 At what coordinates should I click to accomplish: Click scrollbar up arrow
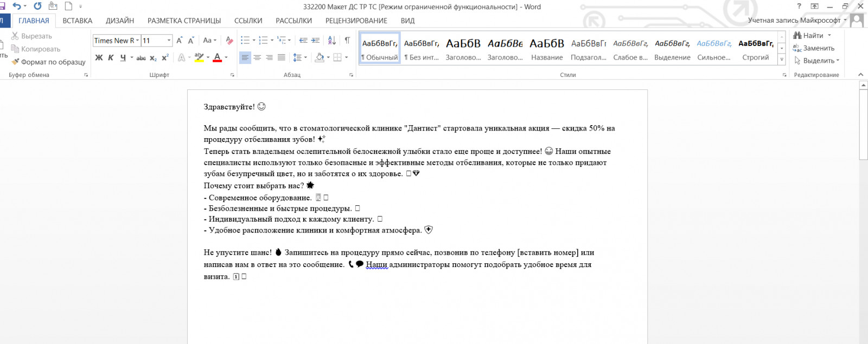click(864, 85)
